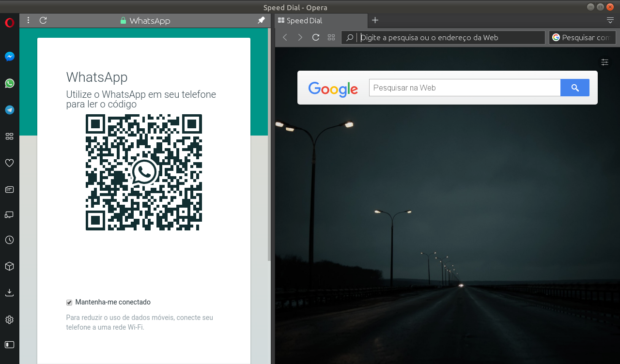Open History clock icon in sidebar
The width and height of the screenshot is (620, 364).
coord(9,240)
